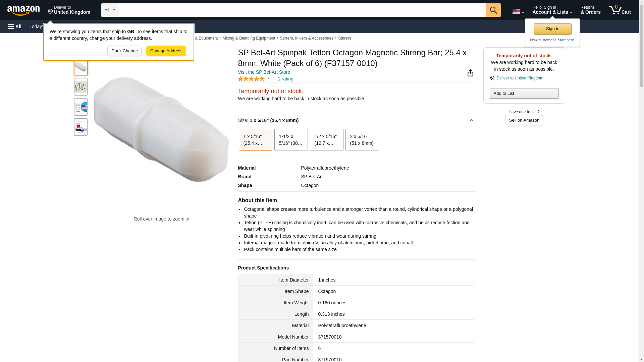Select the second product thumbnail image
Viewport: 644px width, 362px height.
coord(81,87)
